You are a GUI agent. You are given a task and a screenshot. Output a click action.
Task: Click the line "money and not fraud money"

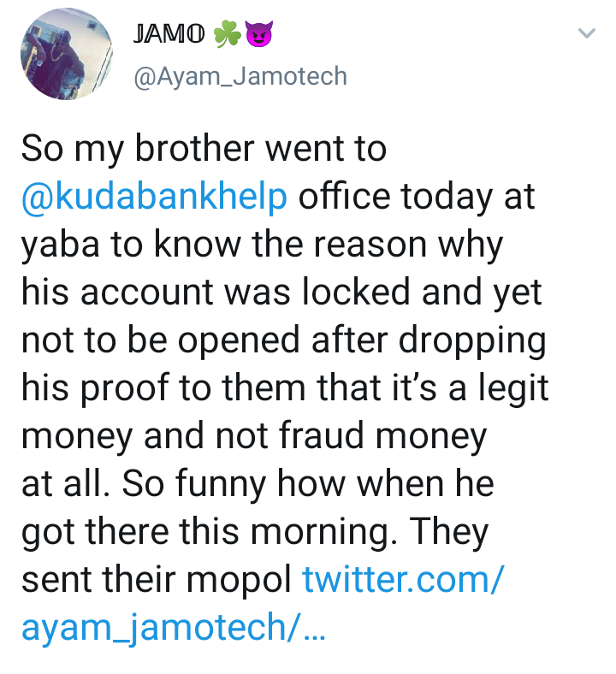click(x=253, y=437)
